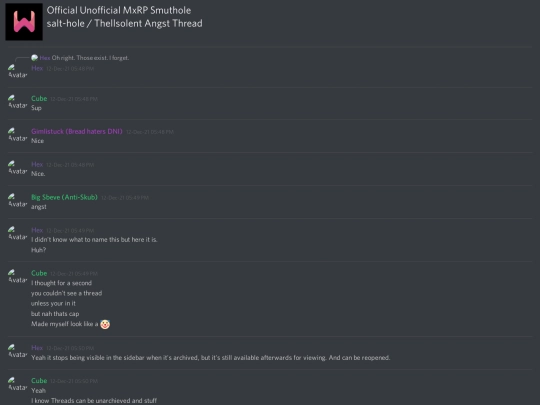The image size is (540, 405).
Task: Click Hex's avatar beside the archived-thread explanation
Action: pyautogui.click(x=18, y=351)
